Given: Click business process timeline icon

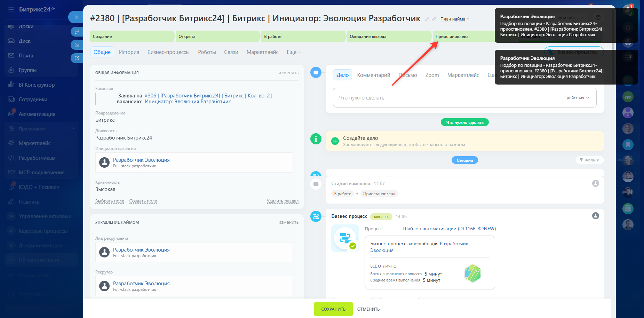Looking at the screenshot, I should [316, 216].
